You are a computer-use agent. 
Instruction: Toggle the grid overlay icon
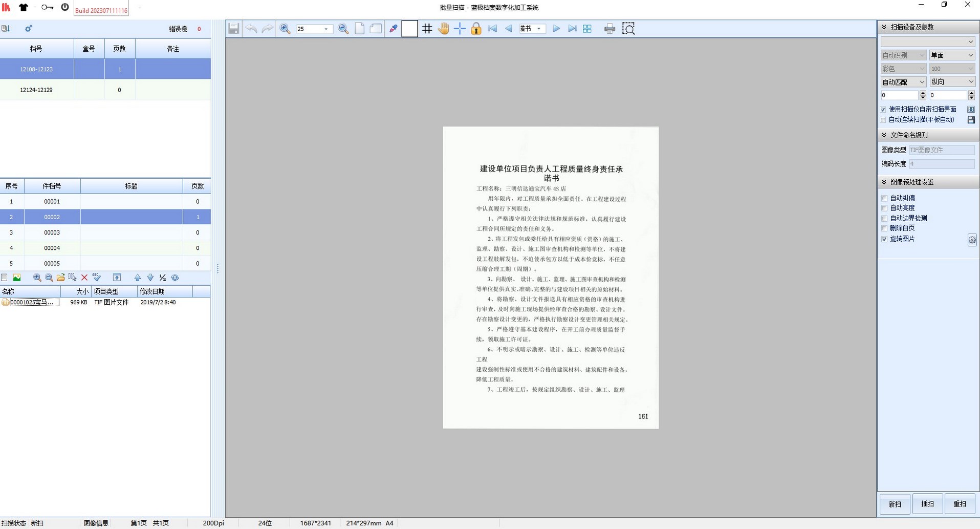click(427, 29)
